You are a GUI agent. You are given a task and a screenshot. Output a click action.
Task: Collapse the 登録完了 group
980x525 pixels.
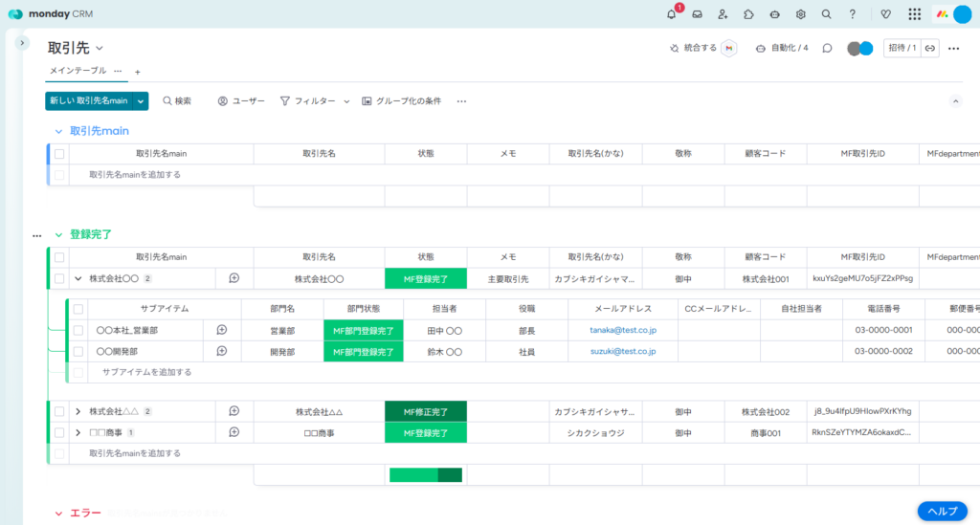pyautogui.click(x=58, y=234)
